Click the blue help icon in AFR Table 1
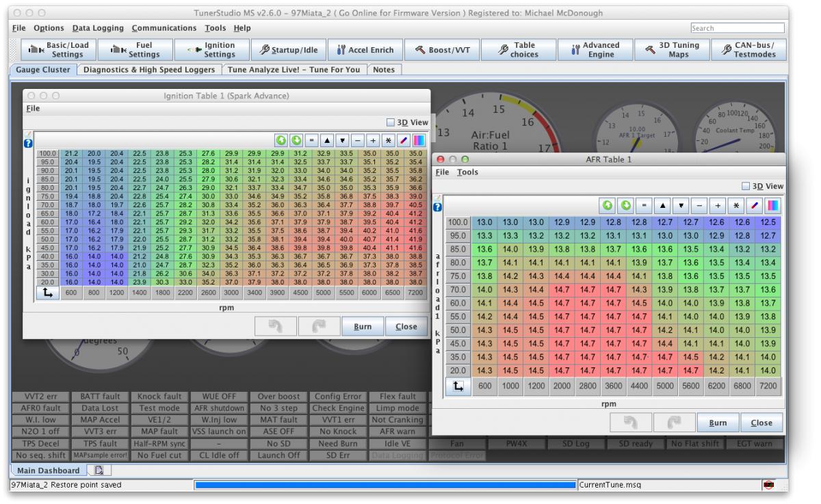Viewport: 821px width, 504px height. pyautogui.click(x=438, y=208)
